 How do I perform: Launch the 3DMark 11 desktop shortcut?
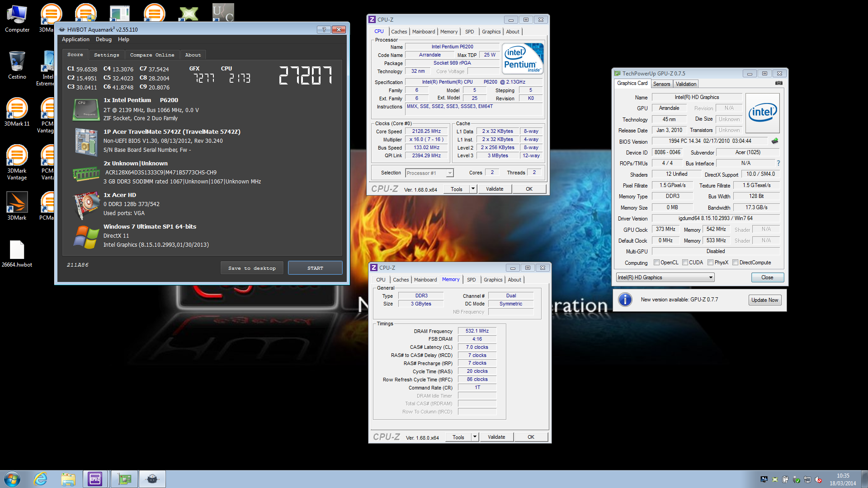[x=17, y=112]
